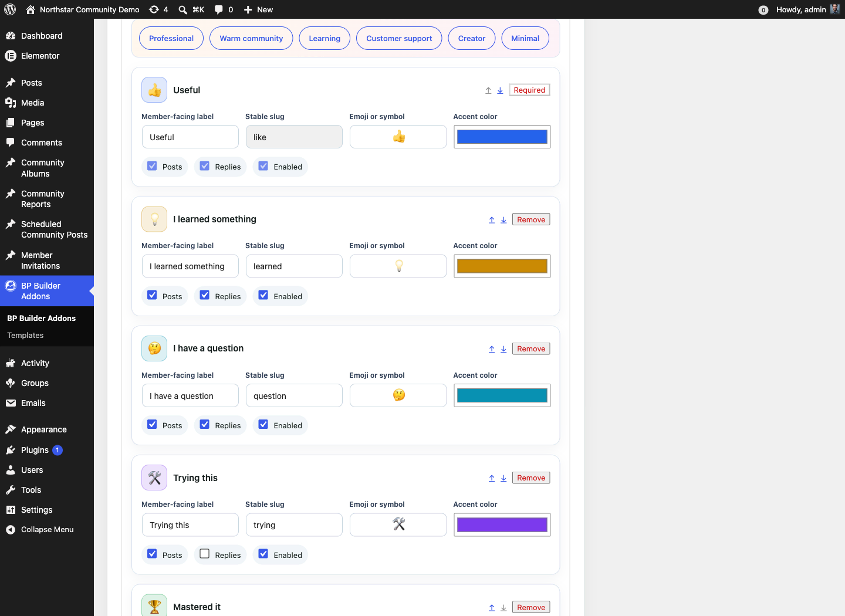Uncheck Replies for I learned something
845x616 pixels.
pyautogui.click(x=205, y=295)
